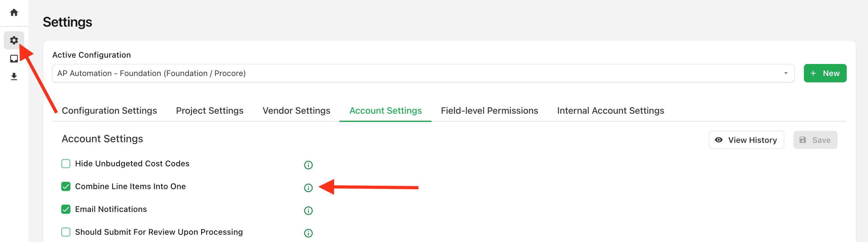Click the info icon for Should Submit For Review
868x242 pixels.
pos(308,232)
